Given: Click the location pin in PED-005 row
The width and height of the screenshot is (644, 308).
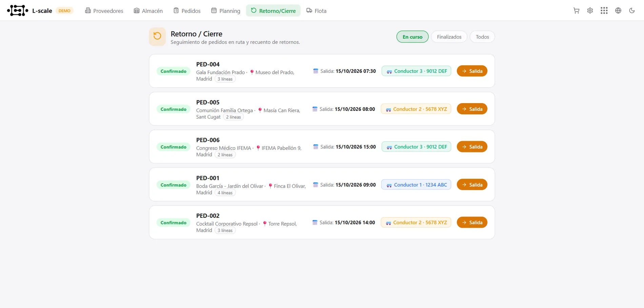Looking at the screenshot, I should coord(260,110).
